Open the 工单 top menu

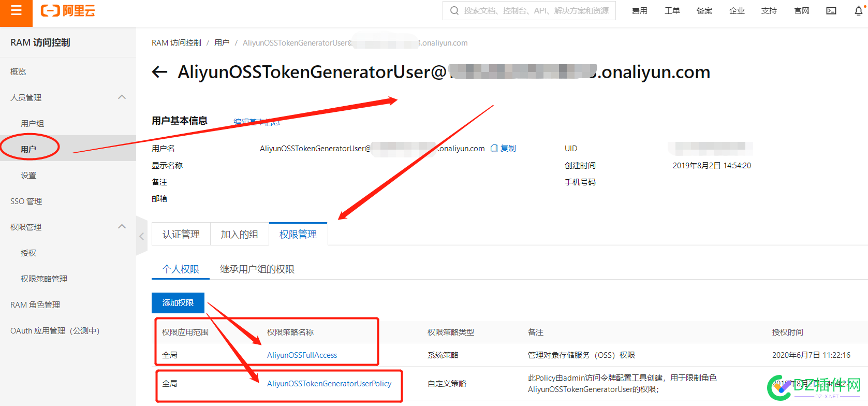(672, 10)
